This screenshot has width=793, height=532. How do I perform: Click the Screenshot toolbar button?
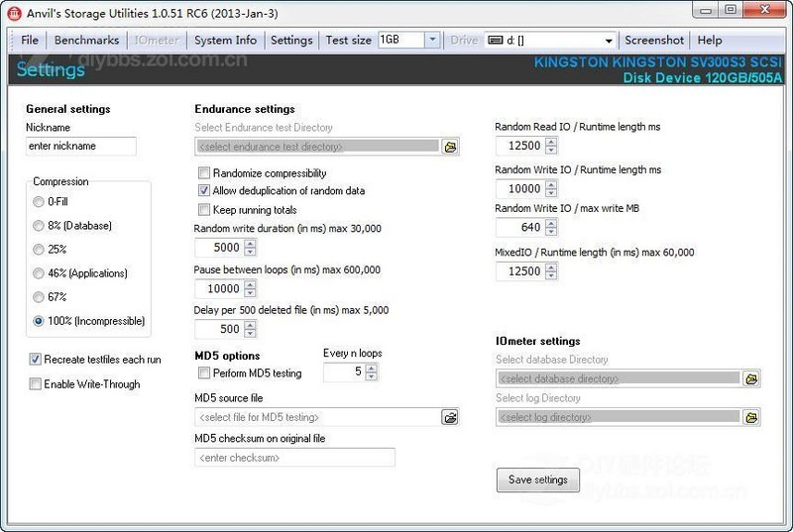coord(654,41)
